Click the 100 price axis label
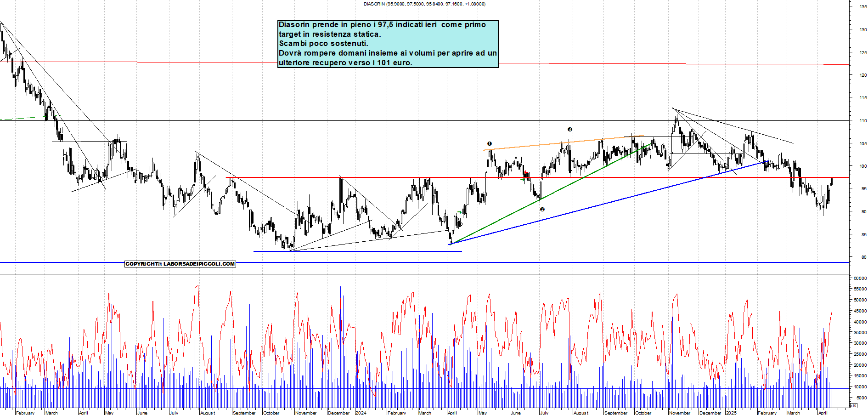 point(863,166)
